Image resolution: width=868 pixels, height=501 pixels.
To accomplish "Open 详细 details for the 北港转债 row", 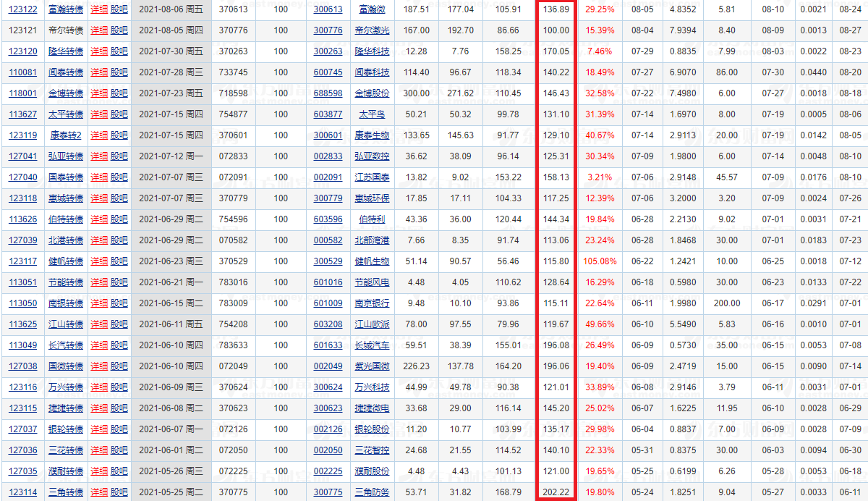I will coord(99,240).
